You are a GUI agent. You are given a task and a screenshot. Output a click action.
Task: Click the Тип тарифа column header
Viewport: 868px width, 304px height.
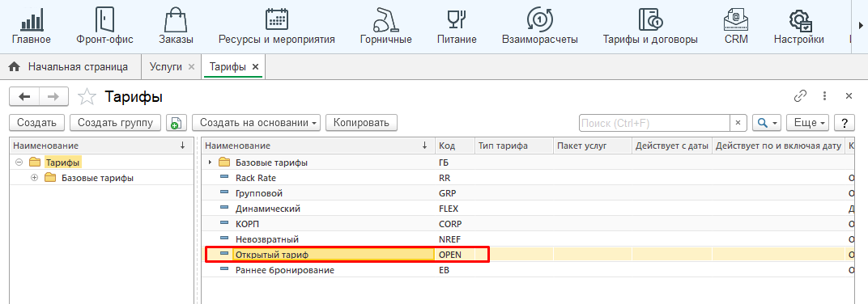tap(513, 146)
